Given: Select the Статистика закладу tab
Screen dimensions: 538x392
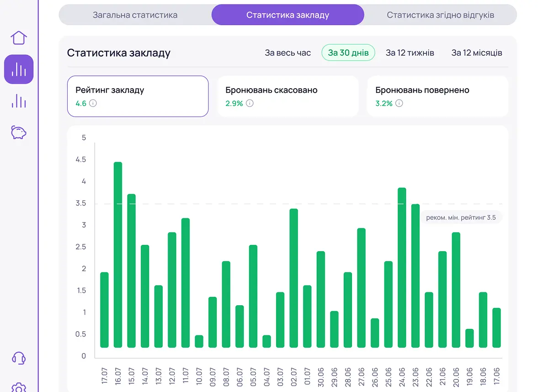Looking at the screenshot, I should 288,15.
